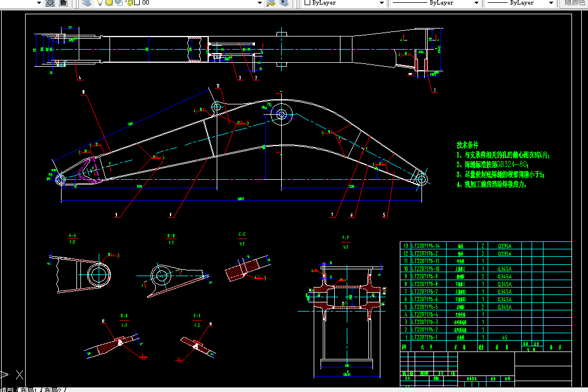The image size is (588, 392).
Task: Select the 技术条件 heading text
Action: [467, 145]
